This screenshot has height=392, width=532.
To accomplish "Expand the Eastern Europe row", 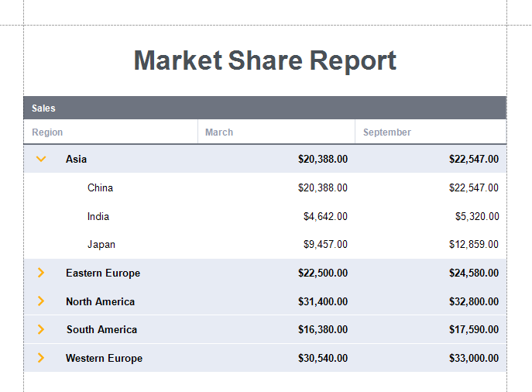I will [41, 273].
